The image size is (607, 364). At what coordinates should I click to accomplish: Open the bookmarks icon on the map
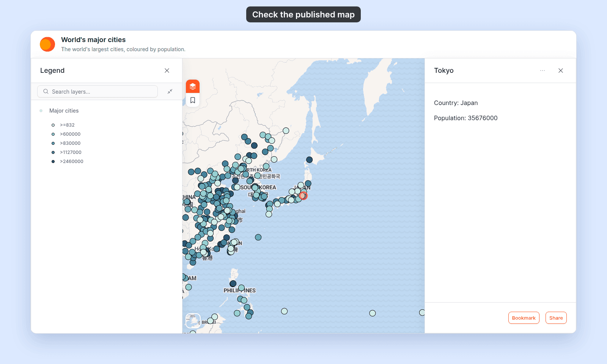[193, 100]
